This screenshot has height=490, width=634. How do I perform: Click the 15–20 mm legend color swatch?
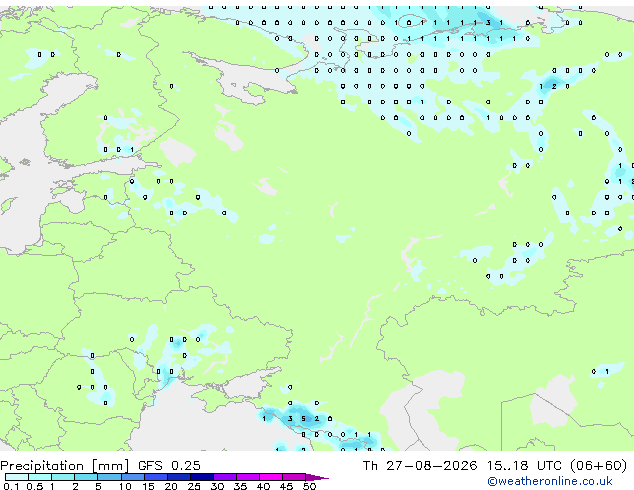pos(155,477)
